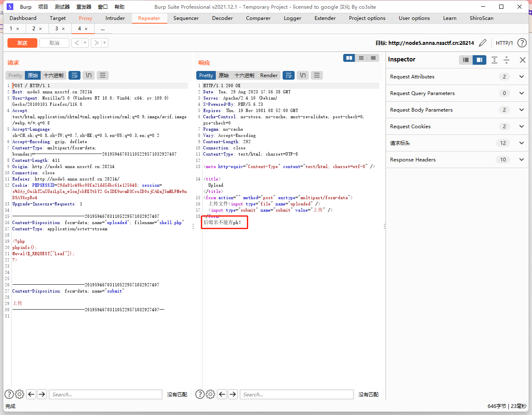
Task: Toggle line wrap icon in response panel
Action: coord(288,75)
